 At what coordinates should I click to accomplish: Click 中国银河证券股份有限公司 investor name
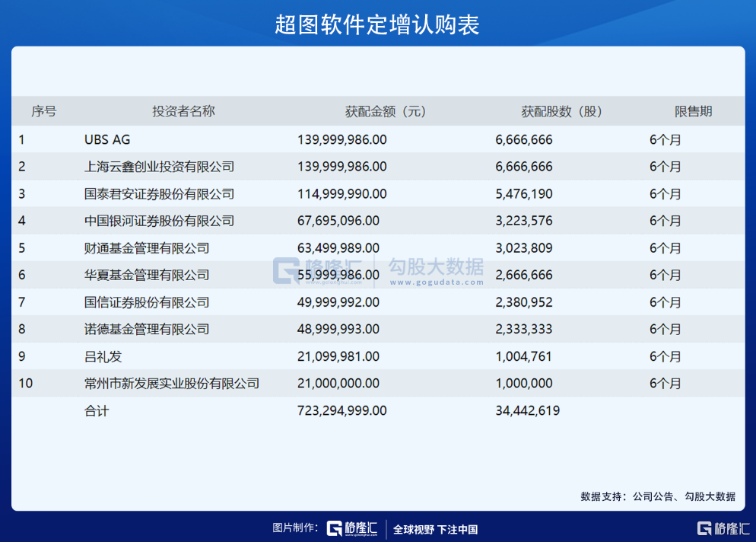(159, 221)
